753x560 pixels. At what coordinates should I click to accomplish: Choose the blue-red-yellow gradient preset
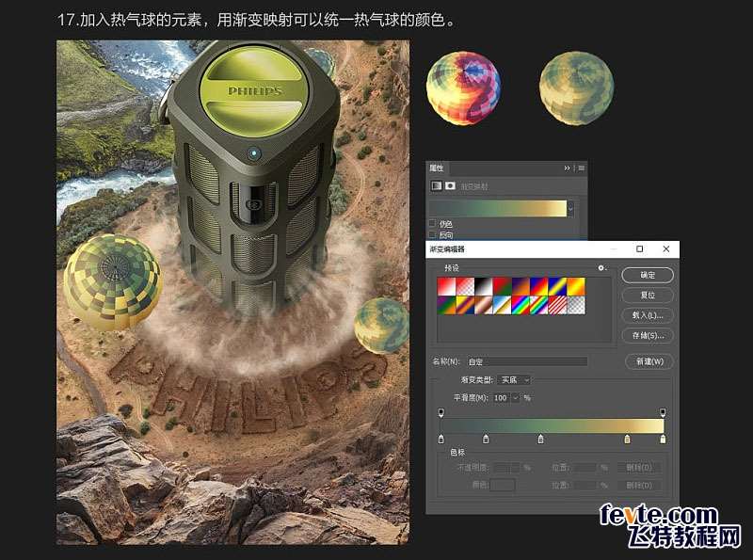(x=538, y=287)
